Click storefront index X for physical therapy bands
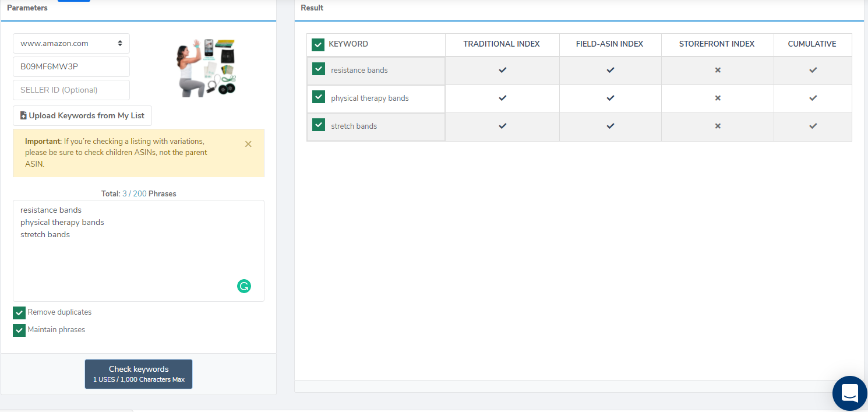The width and height of the screenshot is (868, 412). click(x=718, y=98)
